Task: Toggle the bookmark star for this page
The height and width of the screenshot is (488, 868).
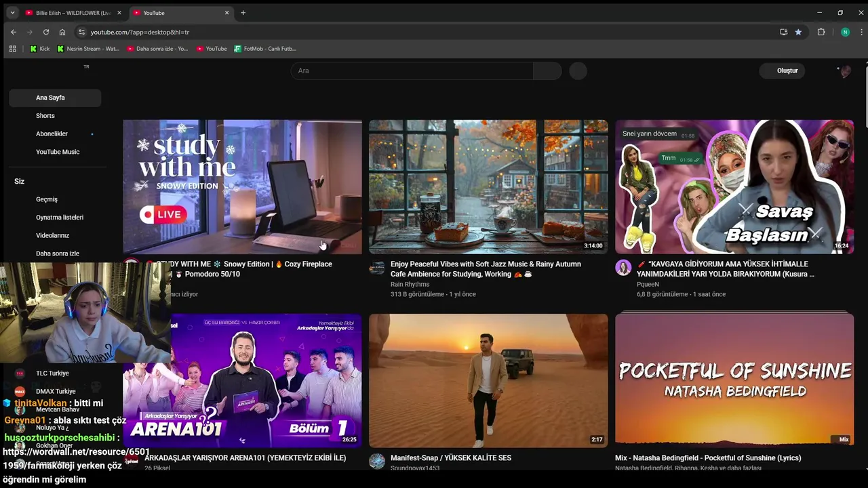Action: tap(799, 32)
